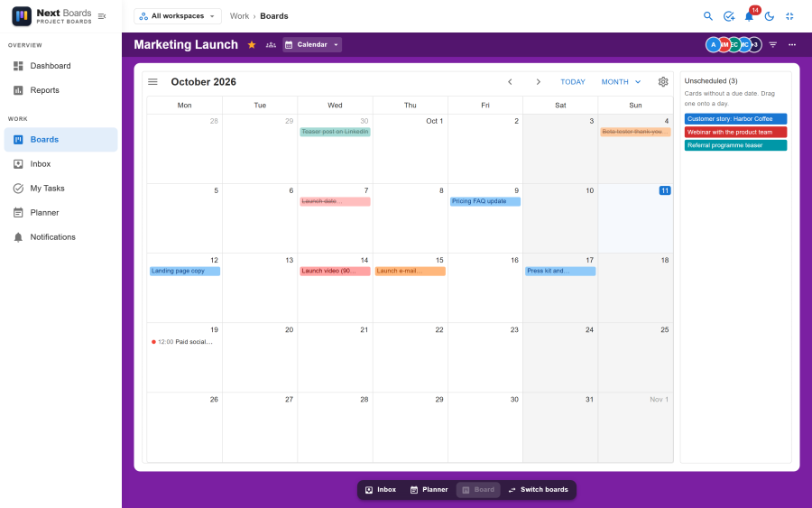Click Switch boards in the bottom dock
This screenshot has height=508, width=812.
pyautogui.click(x=538, y=490)
